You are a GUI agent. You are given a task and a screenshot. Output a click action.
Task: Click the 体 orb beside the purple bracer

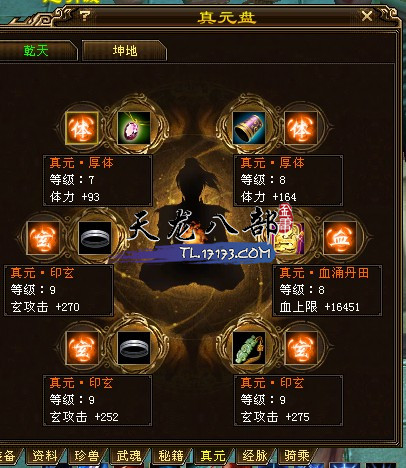(301, 128)
